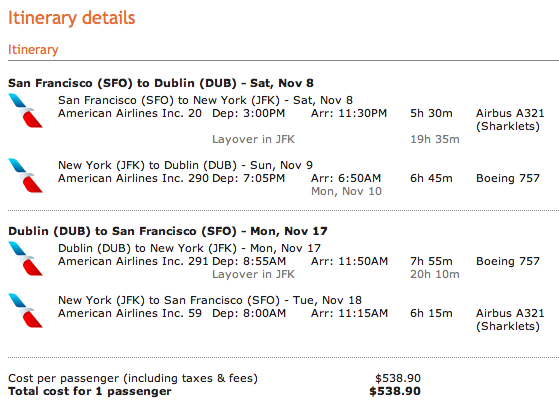559x416 pixels.
Task: Select the Itinerary details heading
Action: point(72,18)
